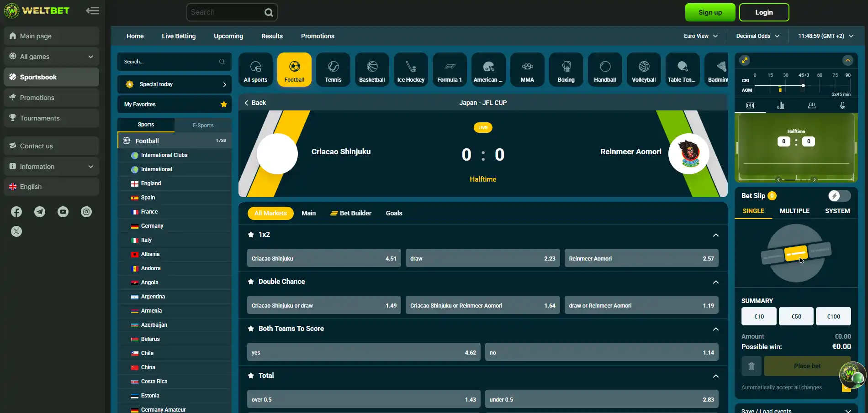868x413 pixels.
Task: Favorite the Total market star
Action: [x=251, y=376]
